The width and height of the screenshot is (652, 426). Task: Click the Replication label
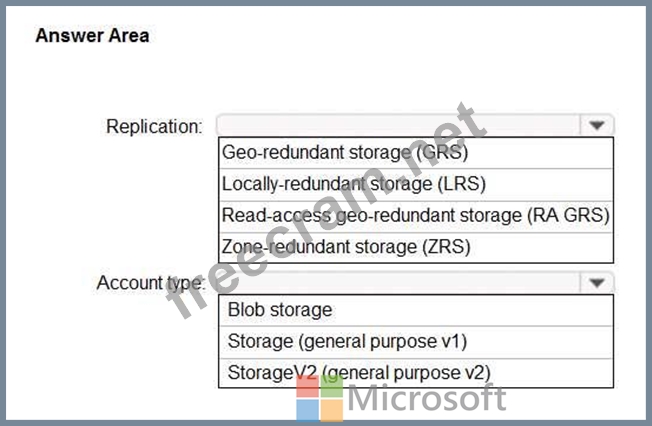click(154, 126)
